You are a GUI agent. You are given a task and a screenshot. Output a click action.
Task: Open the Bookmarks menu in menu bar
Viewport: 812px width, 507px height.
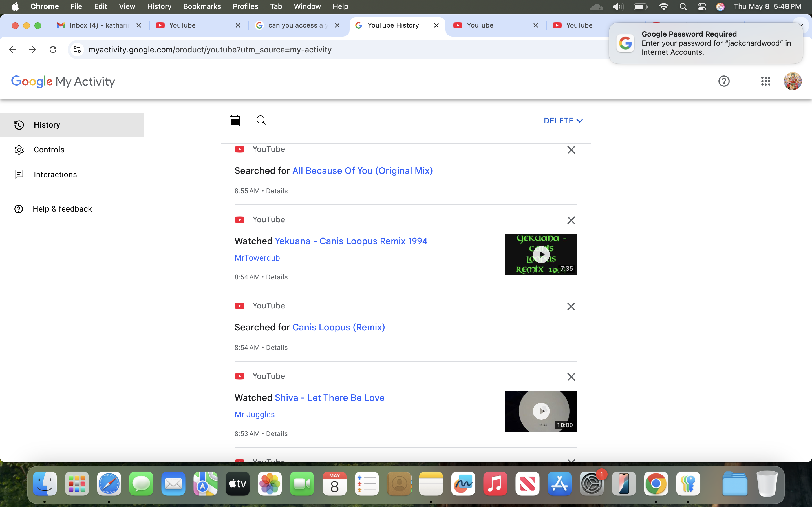click(x=202, y=6)
